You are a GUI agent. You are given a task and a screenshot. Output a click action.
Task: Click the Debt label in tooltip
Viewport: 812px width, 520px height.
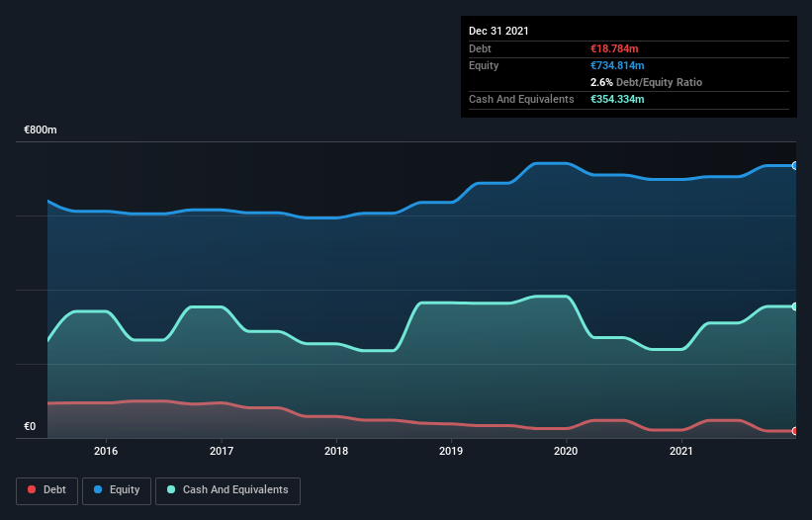(480, 48)
